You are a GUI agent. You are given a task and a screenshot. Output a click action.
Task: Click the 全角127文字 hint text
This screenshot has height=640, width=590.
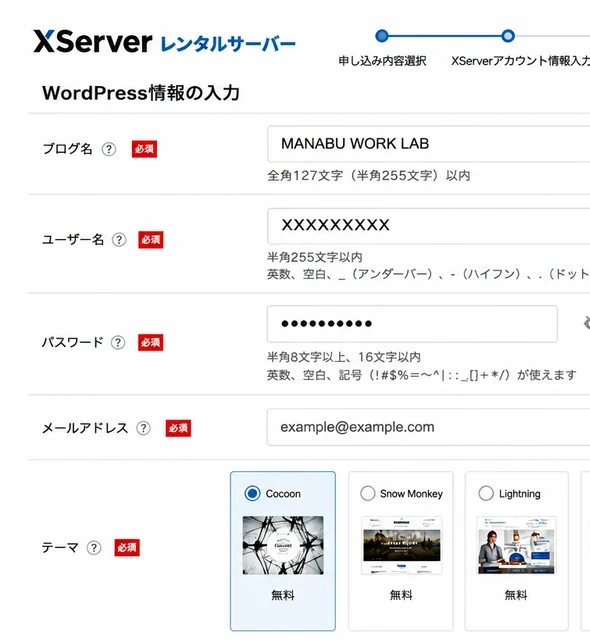pos(368,176)
